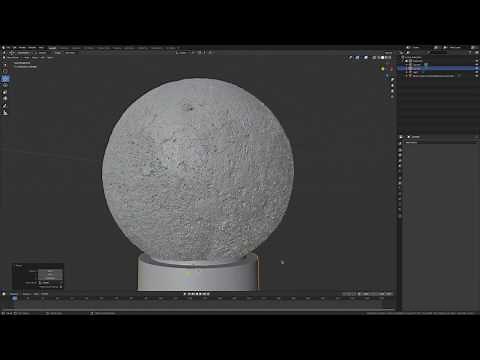
Task: Select the Select Box tool in the toolbar
Action: [5, 64]
